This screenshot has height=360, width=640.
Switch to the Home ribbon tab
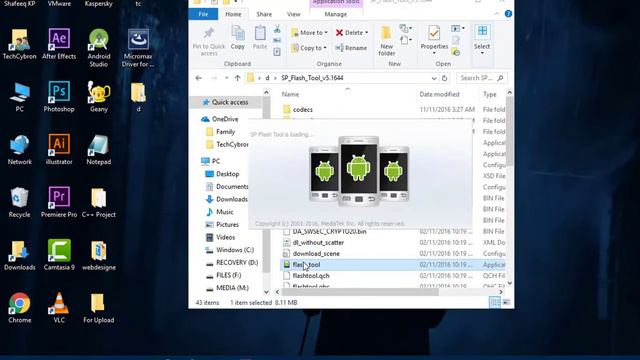pos(233,14)
